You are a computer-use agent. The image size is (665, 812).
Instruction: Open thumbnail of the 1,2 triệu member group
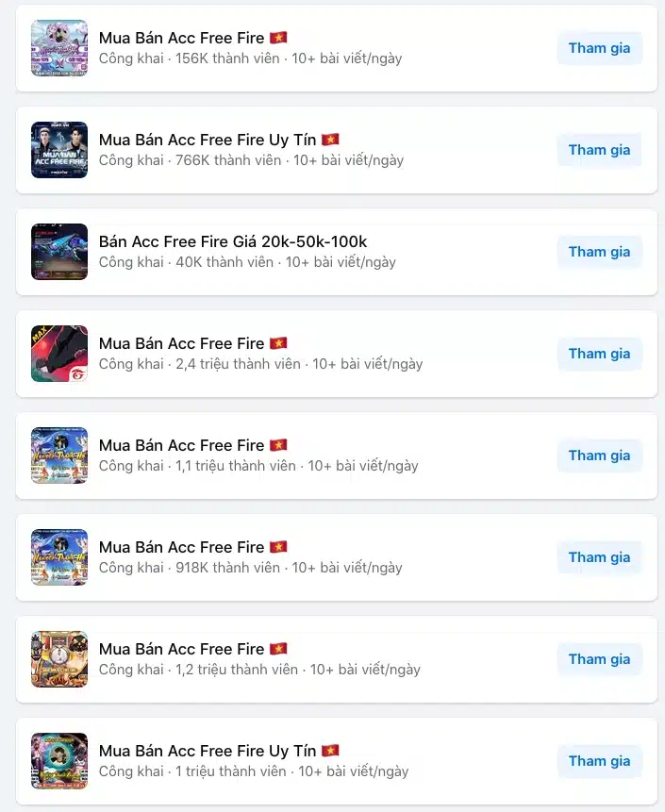(x=59, y=659)
